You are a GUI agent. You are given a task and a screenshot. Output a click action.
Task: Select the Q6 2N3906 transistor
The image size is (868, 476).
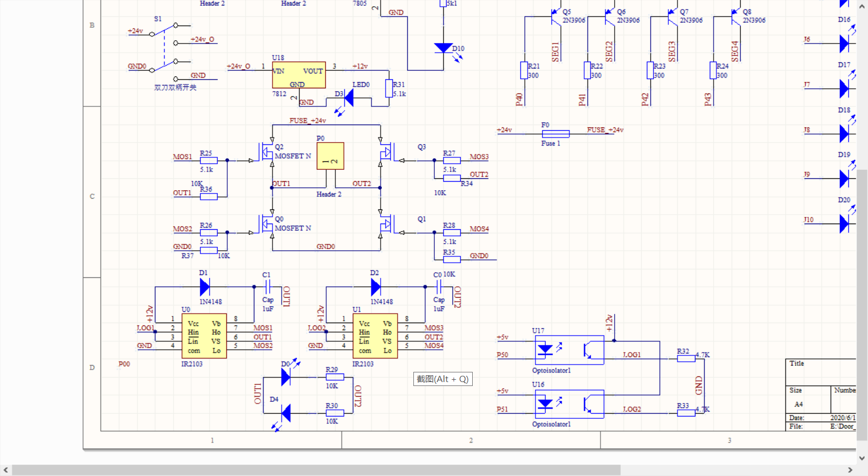coord(610,16)
